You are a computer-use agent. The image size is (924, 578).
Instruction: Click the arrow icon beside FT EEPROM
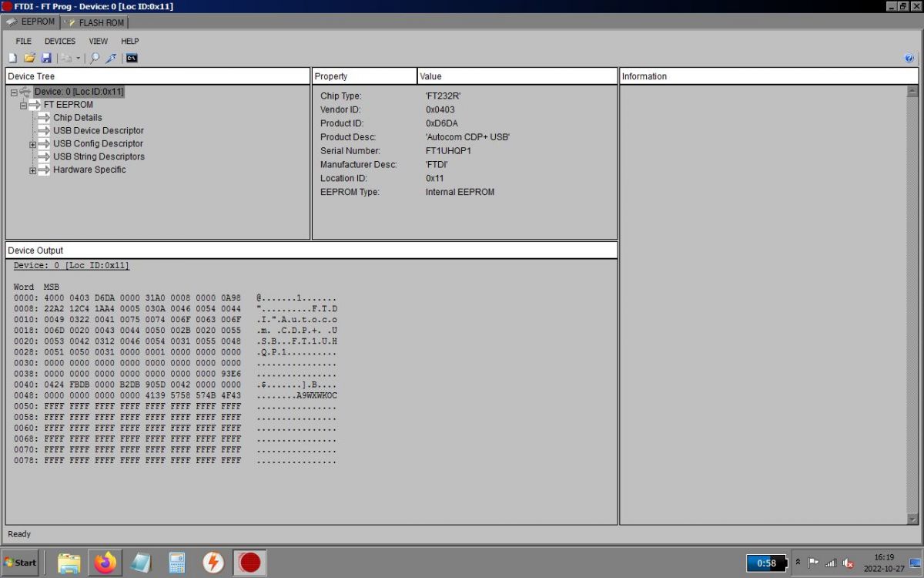point(35,105)
